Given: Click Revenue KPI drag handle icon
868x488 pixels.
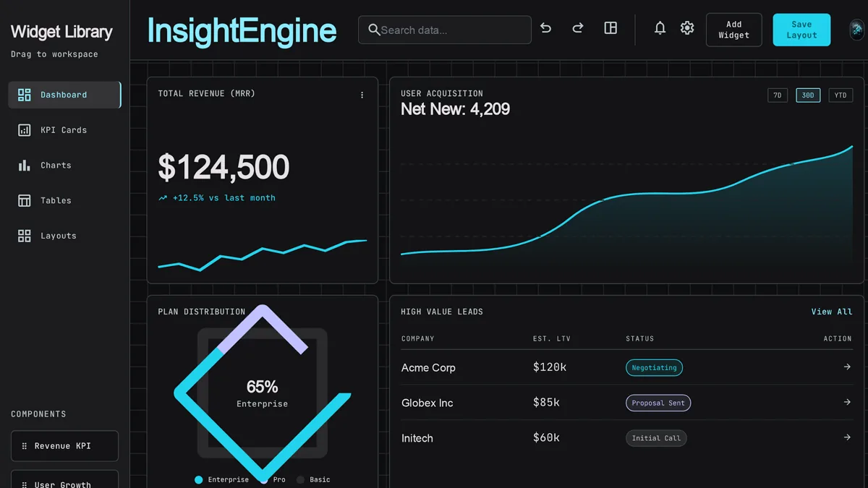Looking at the screenshot, I should [25, 446].
